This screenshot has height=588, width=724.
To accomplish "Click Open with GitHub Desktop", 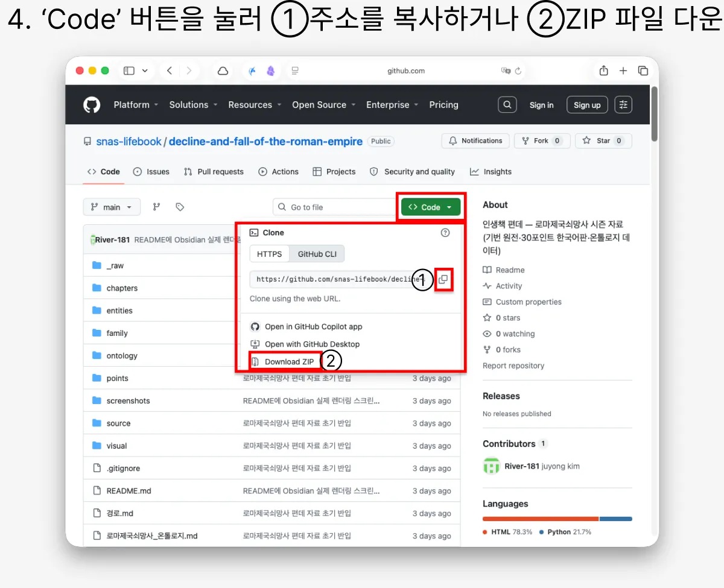I will [x=305, y=344].
